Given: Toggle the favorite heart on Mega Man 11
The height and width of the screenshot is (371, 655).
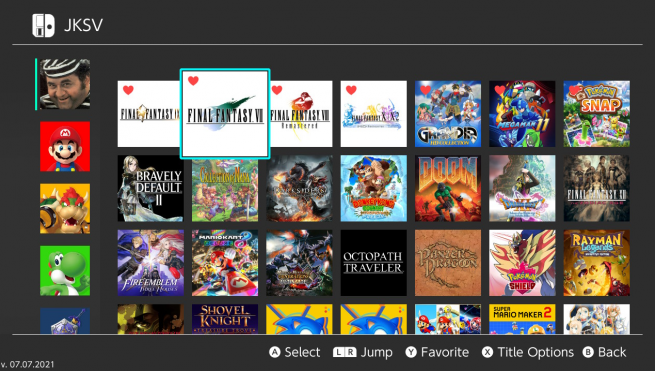Looking at the screenshot, I should [x=500, y=90].
